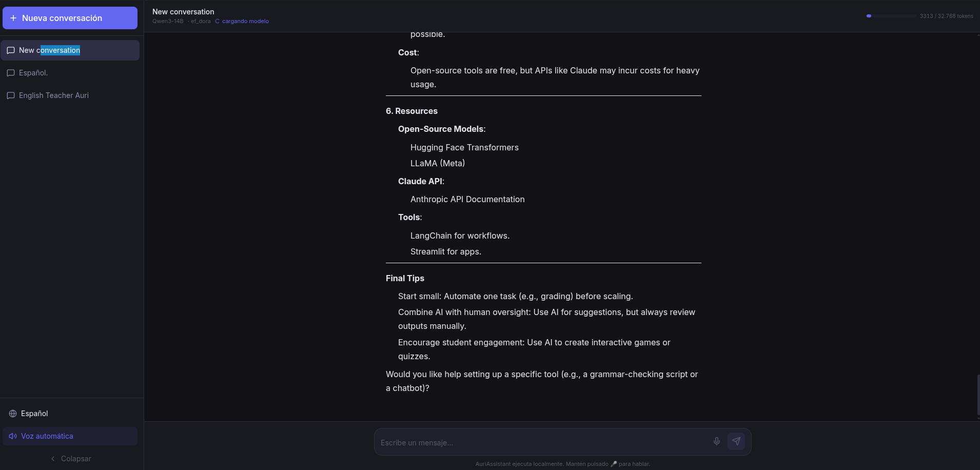The width and height of the screenshot is (980, 470).
Task: Open the New conversation chat entry
Action: [x=70, y=50]
